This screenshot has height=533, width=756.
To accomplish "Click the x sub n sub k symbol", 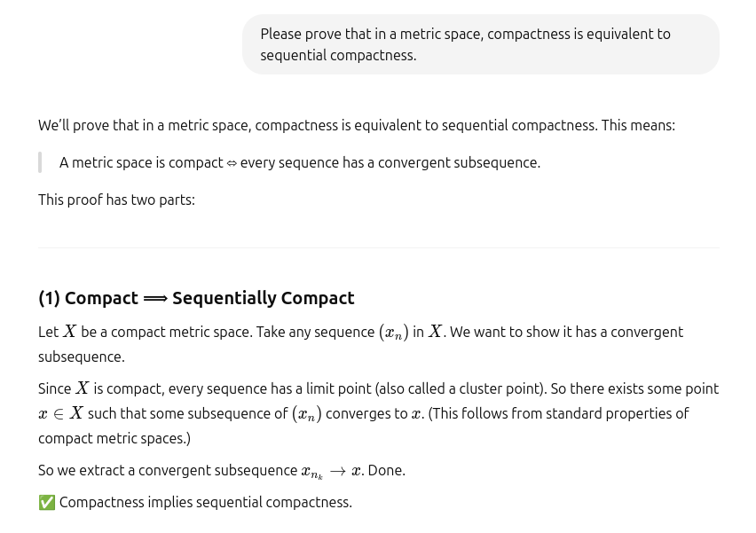I will coord(312,472).
